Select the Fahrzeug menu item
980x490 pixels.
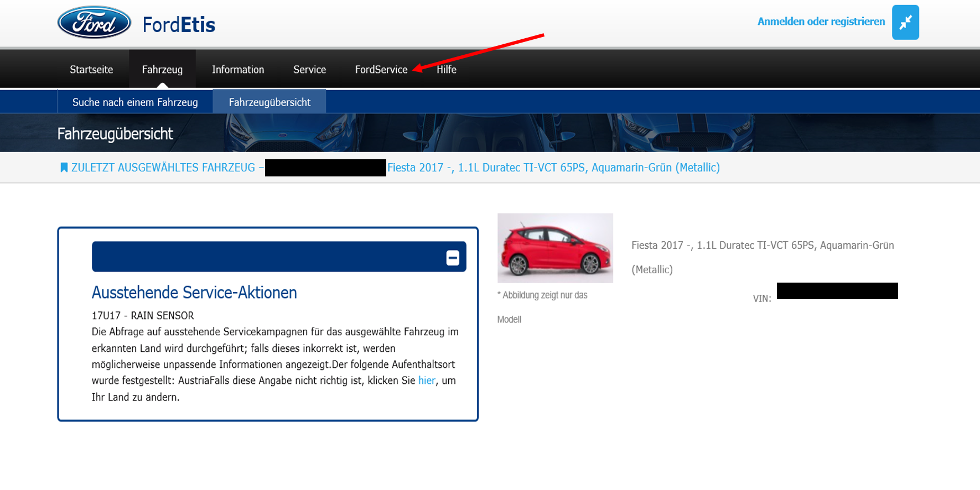click(162, 70)
